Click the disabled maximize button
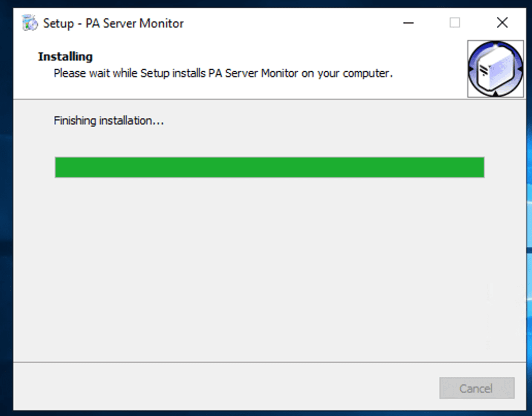The image size is (532, 416). pos(454,23)
